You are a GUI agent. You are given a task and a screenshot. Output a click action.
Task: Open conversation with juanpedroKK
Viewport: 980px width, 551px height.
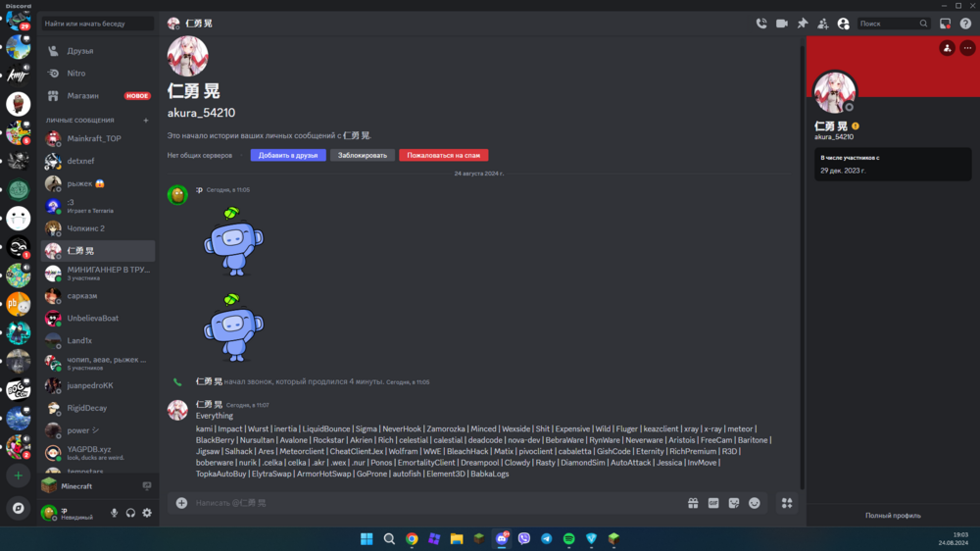(97, 385)
